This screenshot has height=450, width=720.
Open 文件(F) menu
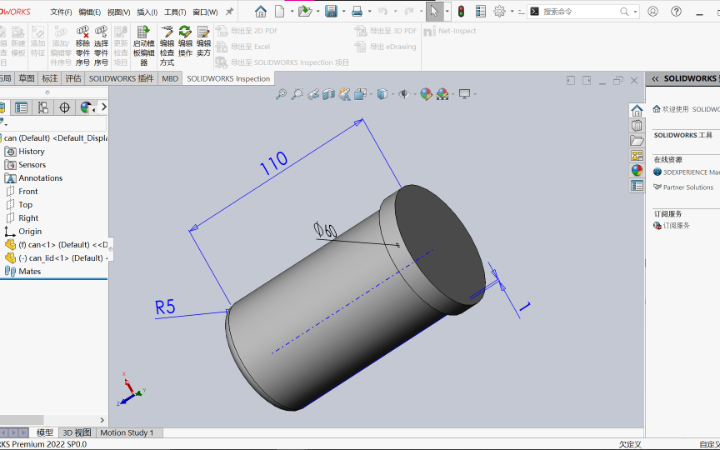click(61, 12)
